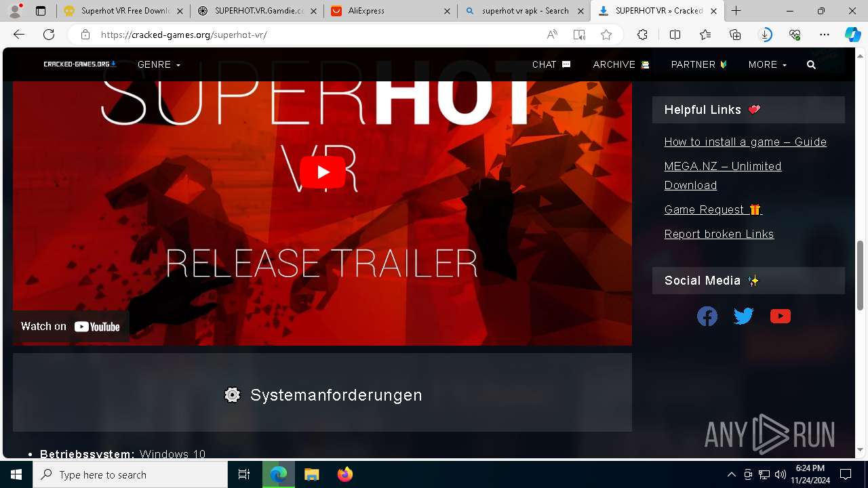This screenshot has height=488, width=868.
Task: Click the Read aloud icon
Action: point(552,35)
